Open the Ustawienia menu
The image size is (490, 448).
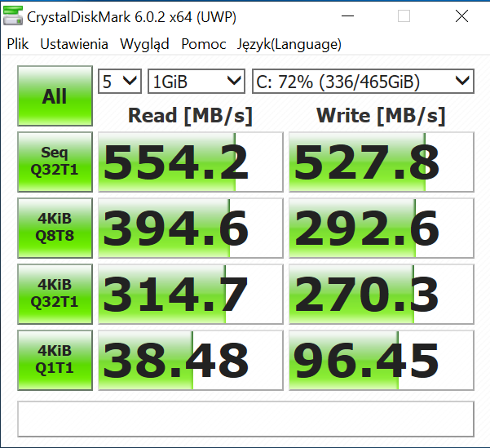pos(74,44)
